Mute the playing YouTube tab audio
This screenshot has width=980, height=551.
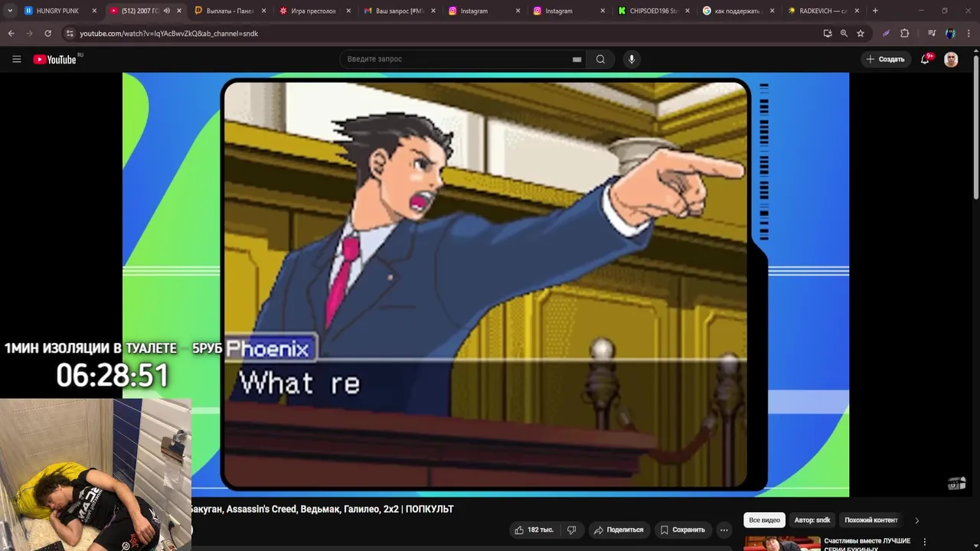pyautogui.click(x=167, y=11)
